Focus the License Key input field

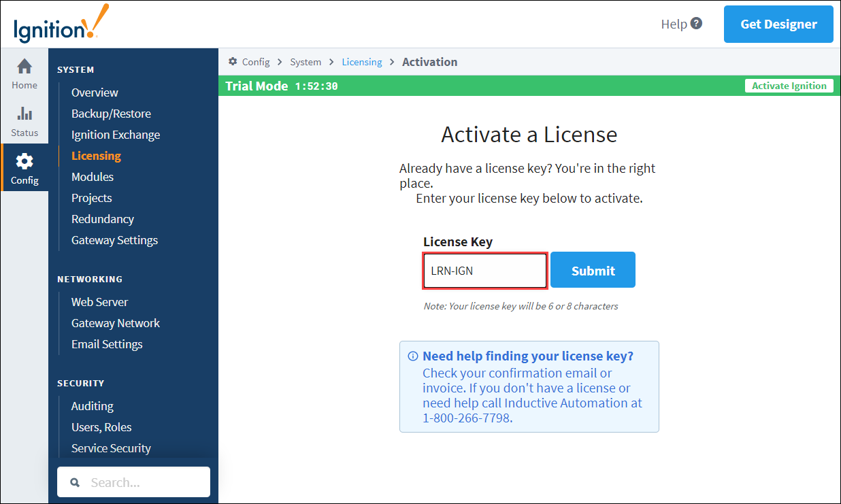(485, 271)
